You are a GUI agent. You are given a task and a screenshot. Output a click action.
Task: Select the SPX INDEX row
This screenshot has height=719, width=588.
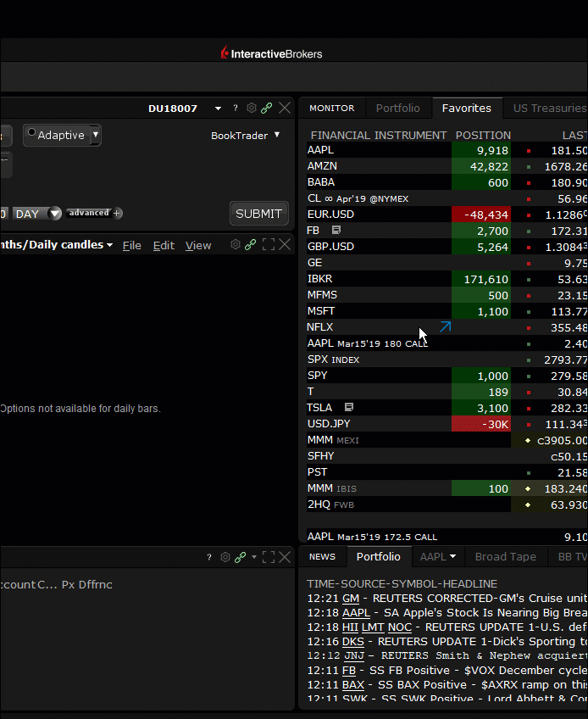click(x=447, y=359)
